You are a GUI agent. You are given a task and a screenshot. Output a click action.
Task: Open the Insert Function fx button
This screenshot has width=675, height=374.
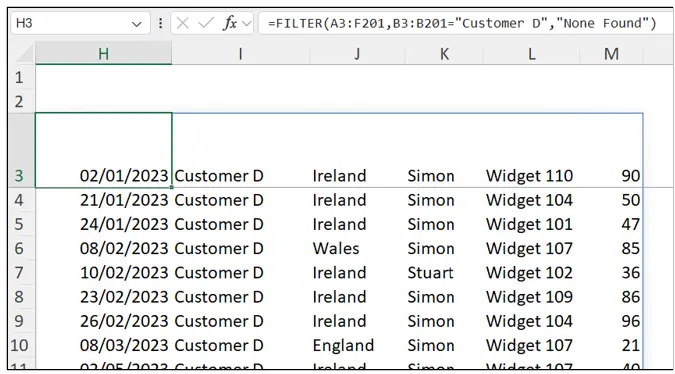(x=230, y=23)
